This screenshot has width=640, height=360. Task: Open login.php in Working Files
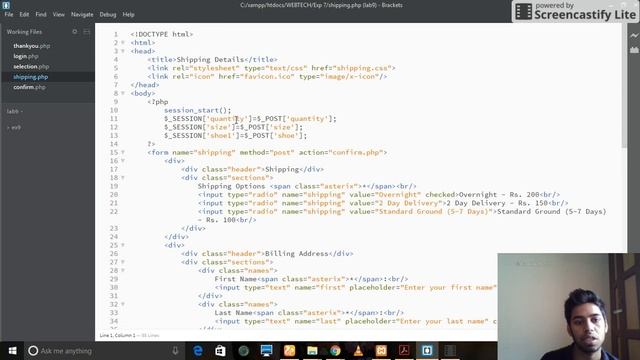click(x=26, y=56)
